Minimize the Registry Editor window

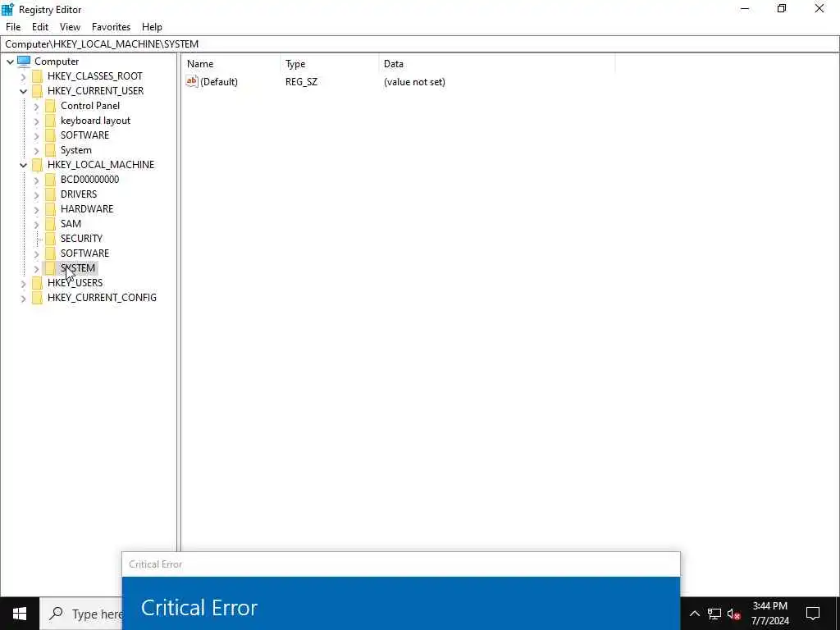click(745, 8)
